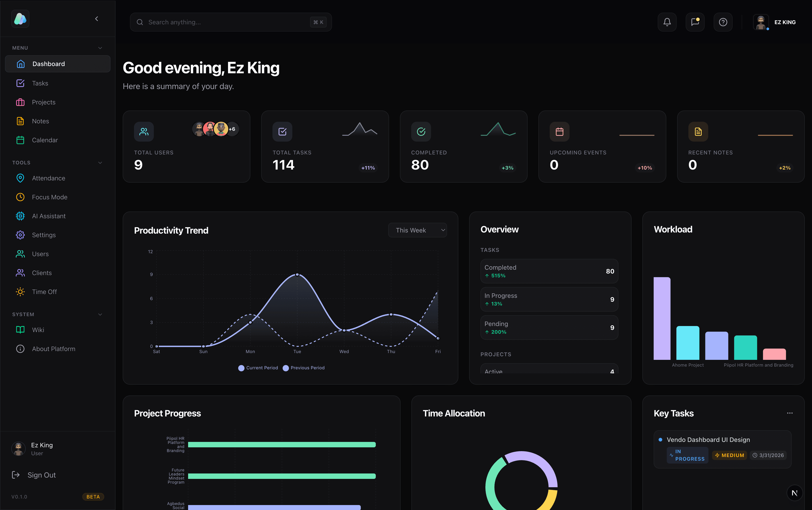Open Attendance page label
This screenshot has width=812, height=510.
coord(48,178)
